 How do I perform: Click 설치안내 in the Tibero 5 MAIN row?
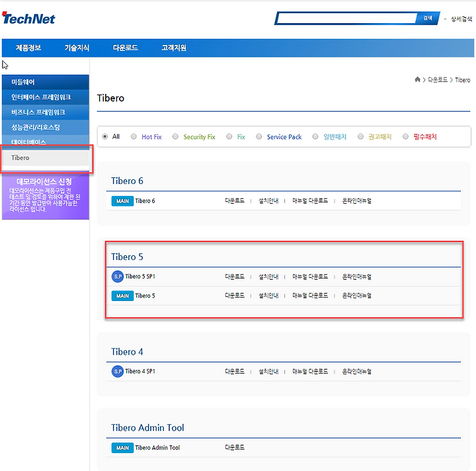click(268, 296)
